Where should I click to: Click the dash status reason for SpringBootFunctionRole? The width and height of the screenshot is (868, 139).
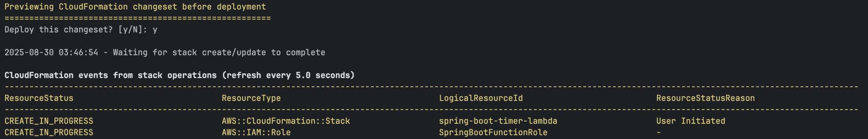(x=659, y=132)
